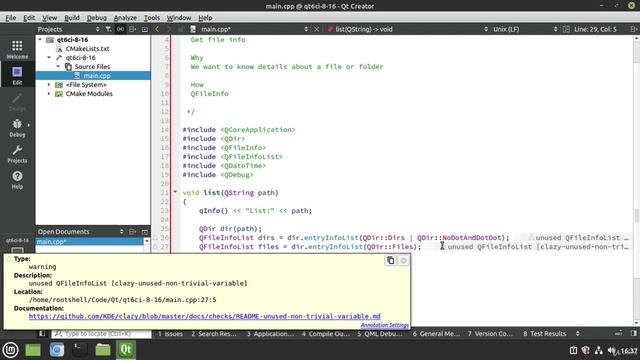Open the Linux Mint start menu
Image resolution: width=640 pixels, height=360 pixels.
(x=10, y=350)
